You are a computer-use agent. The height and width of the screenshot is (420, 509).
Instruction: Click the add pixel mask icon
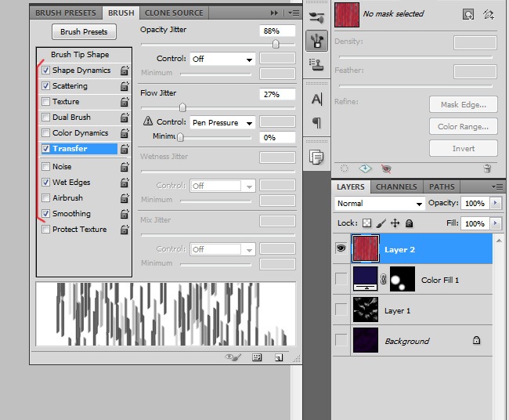click(468, 13)
